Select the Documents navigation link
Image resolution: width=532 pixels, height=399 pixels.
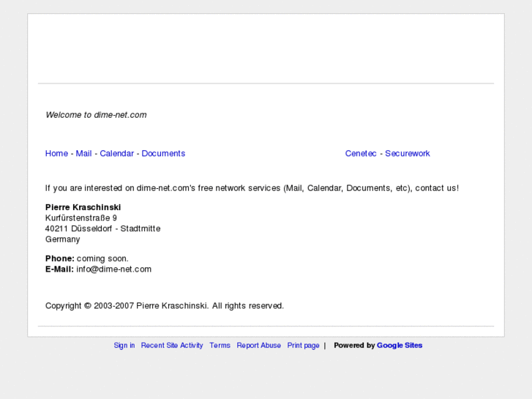pyautogui.click(x=163, y=154)
